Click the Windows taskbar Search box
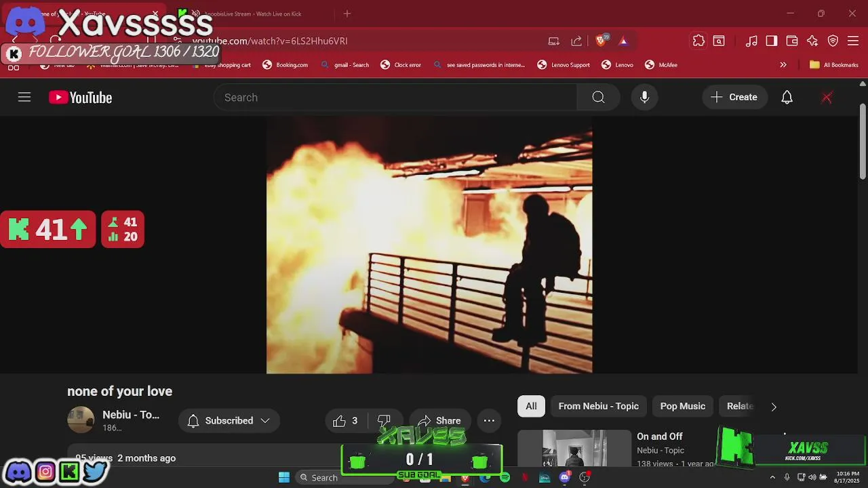Screen dimensions: 868x488 tap(344, 478)
